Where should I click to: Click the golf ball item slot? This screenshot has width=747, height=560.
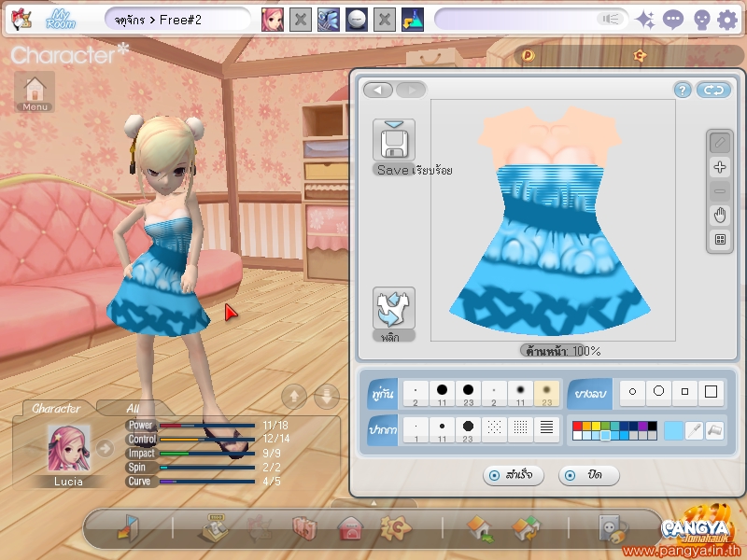coord(357,20)
